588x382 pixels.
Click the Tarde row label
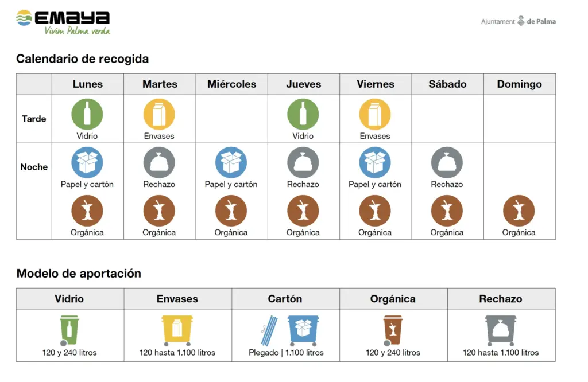(x=34, y=119)
